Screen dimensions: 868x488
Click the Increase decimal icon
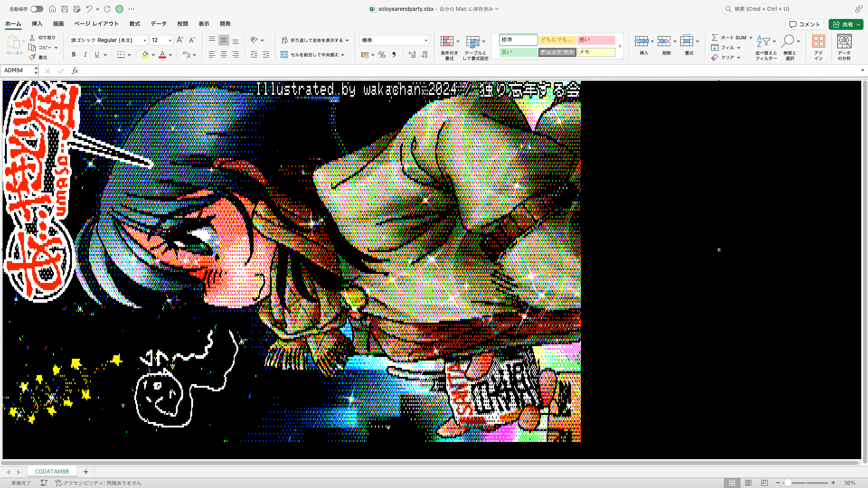point(412,55)
